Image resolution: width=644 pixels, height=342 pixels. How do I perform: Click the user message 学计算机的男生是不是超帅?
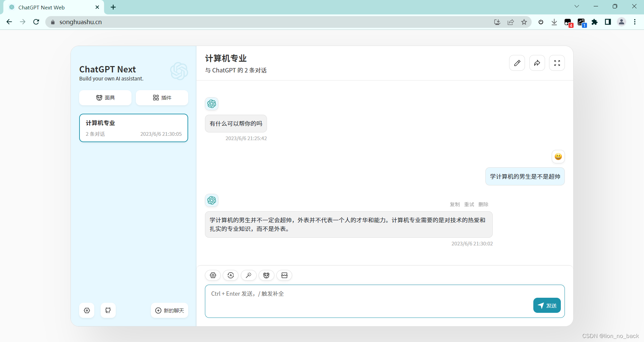point(525,177)
